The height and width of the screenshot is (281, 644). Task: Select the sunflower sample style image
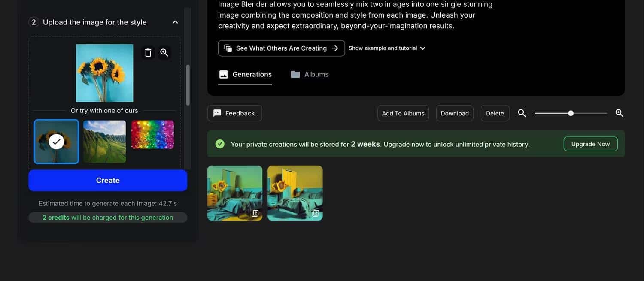pyautogui.click(x=57, y=142)
